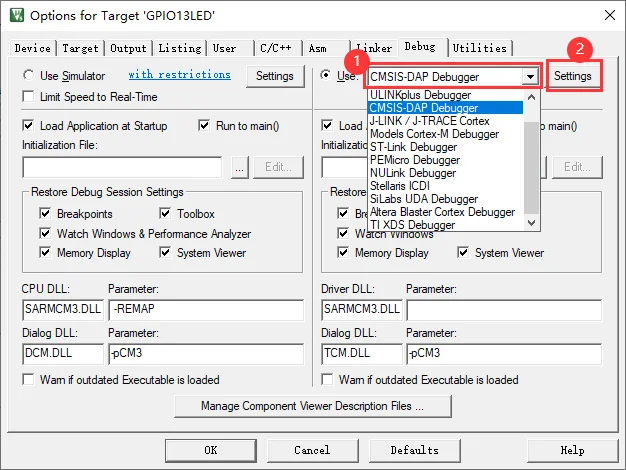Toggle simulator Load Application at Startup
The height and width of the screenshot is (470, 626).
(28, 125)
